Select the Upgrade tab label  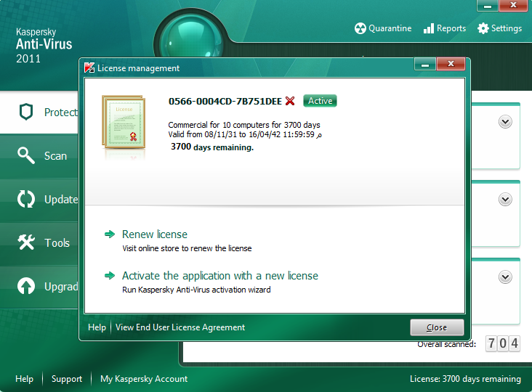coord(61,287)
